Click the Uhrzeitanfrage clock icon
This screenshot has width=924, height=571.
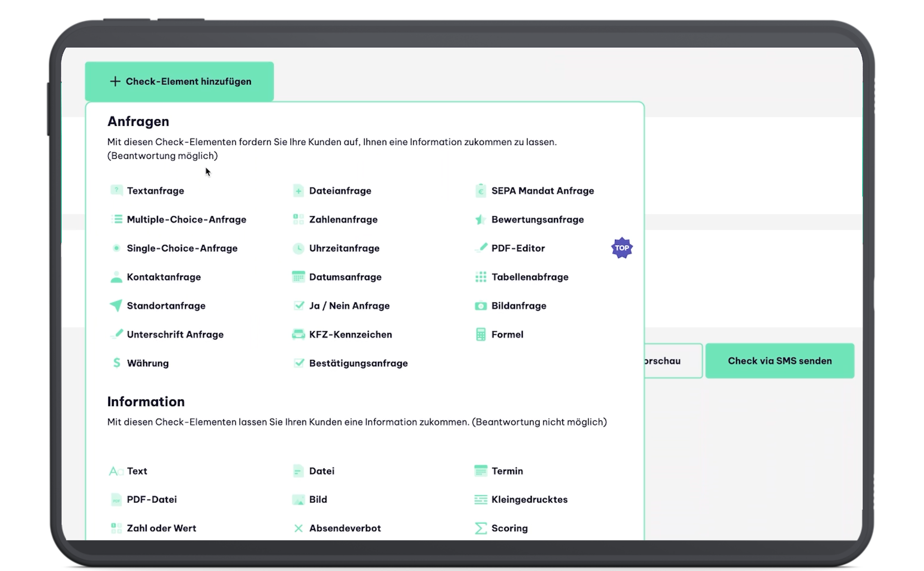click(x=298, y=248)
